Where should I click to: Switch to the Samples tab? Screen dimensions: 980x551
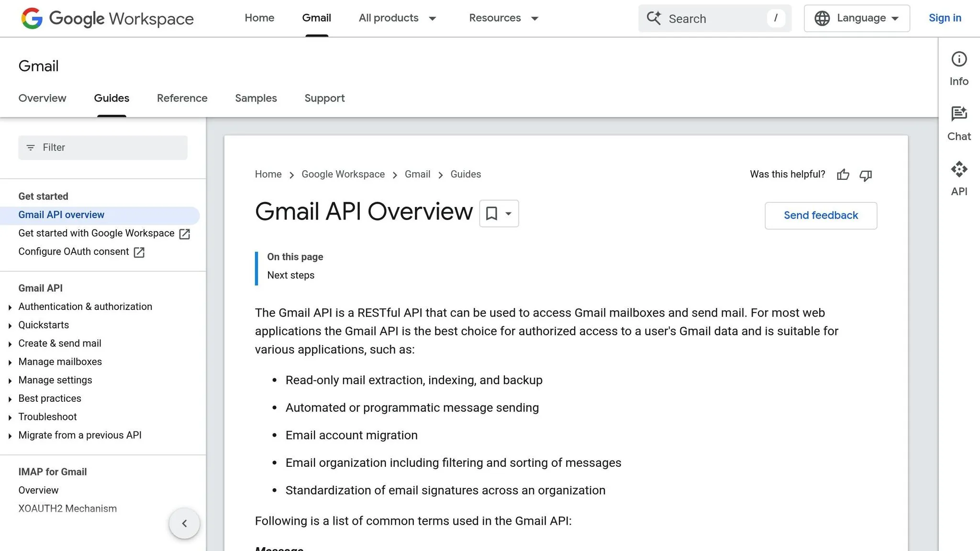256,98
